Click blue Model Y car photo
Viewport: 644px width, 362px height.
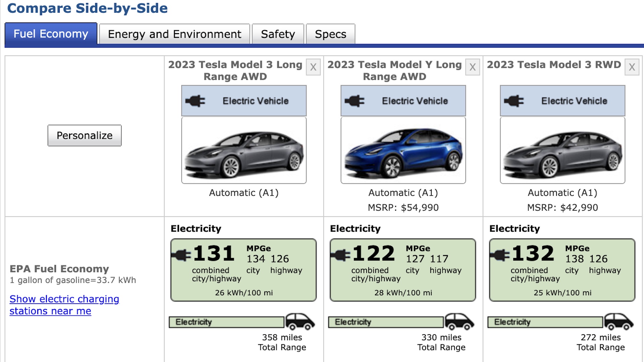pyautogui.click(x=403, y=150)
